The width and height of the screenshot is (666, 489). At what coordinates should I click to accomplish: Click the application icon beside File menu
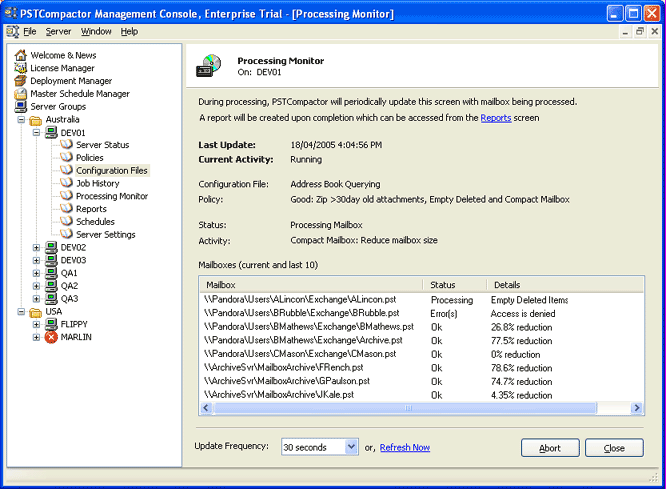13,31
